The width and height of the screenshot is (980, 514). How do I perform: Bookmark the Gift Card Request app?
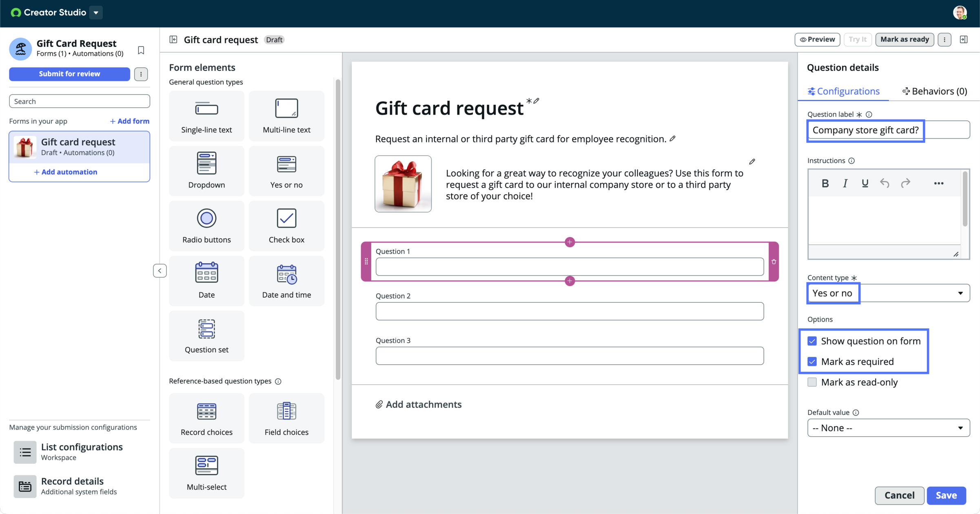point(141,50)
